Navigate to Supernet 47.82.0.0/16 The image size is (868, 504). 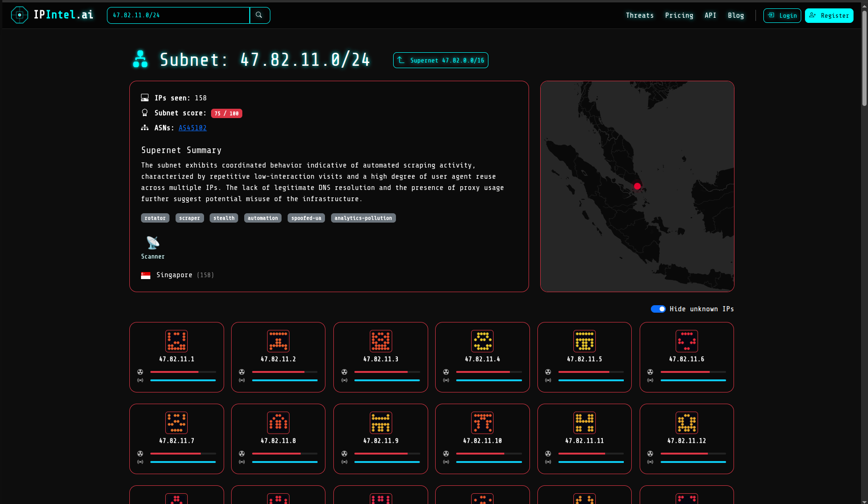[x=440, y=60]
